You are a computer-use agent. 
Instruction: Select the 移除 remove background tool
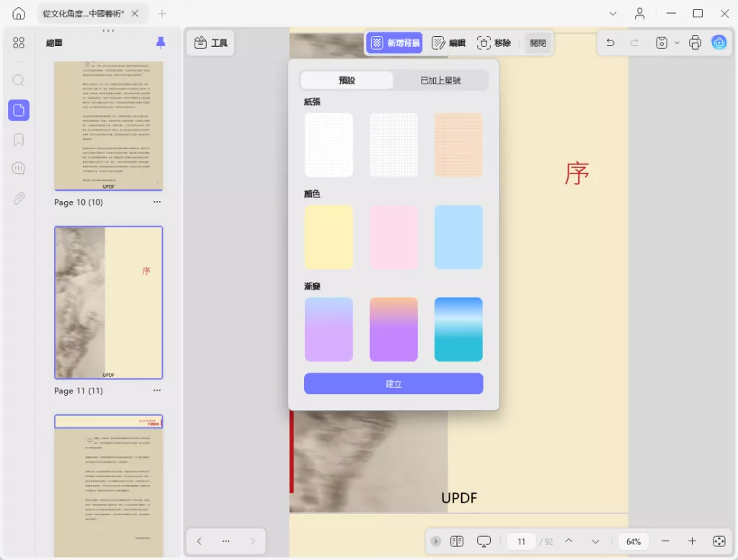click(x=494, y=43)
